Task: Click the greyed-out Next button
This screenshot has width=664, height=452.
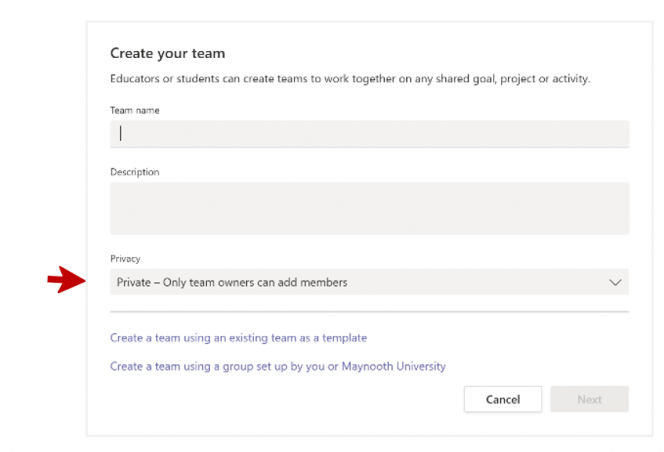Action: pyautogui.click(x=589, y=399)
